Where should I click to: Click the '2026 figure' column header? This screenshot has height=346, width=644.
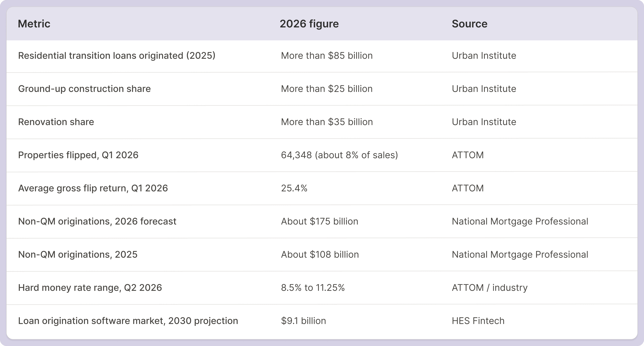[x=309, y=24]
